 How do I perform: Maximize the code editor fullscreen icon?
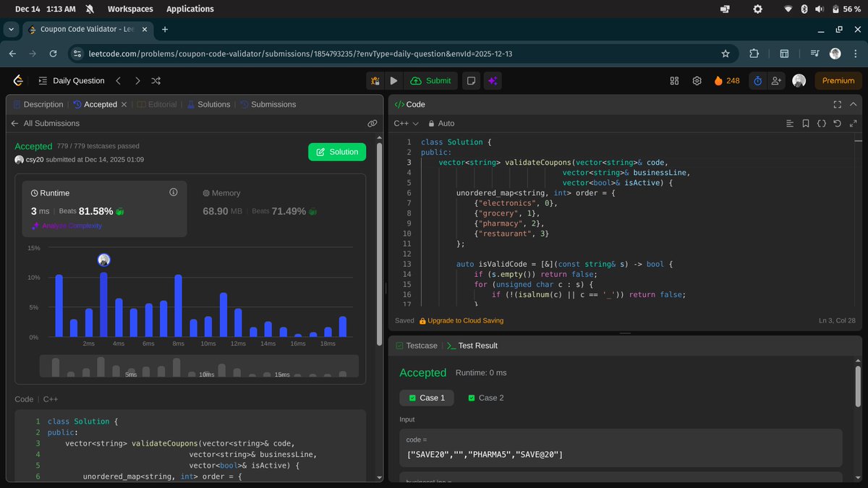838,104
